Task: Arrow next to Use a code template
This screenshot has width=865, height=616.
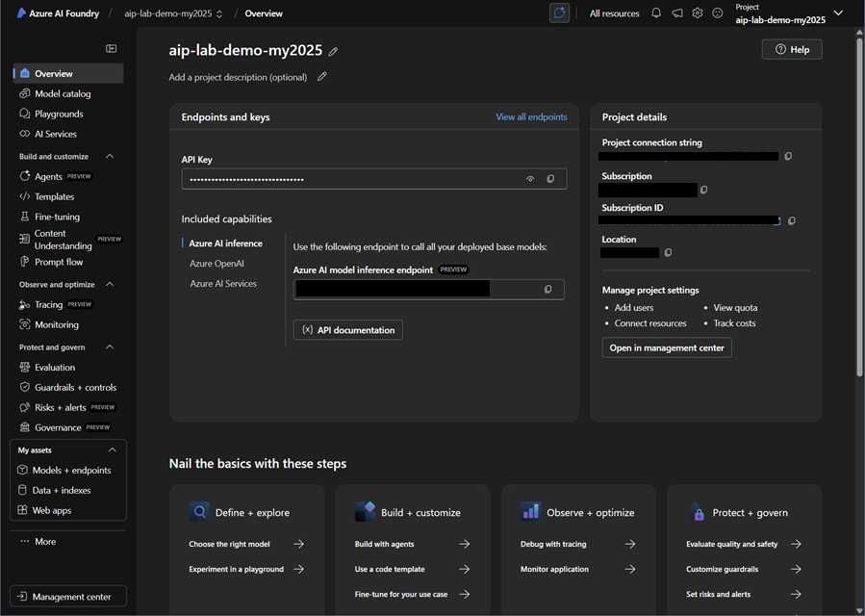Action: click(x=465, y=569)
